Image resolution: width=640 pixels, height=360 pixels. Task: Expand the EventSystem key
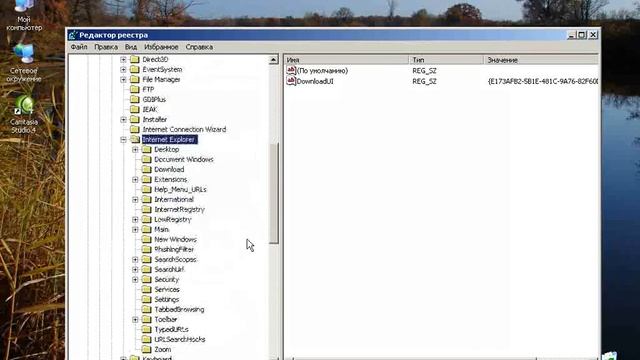(123, 69)
